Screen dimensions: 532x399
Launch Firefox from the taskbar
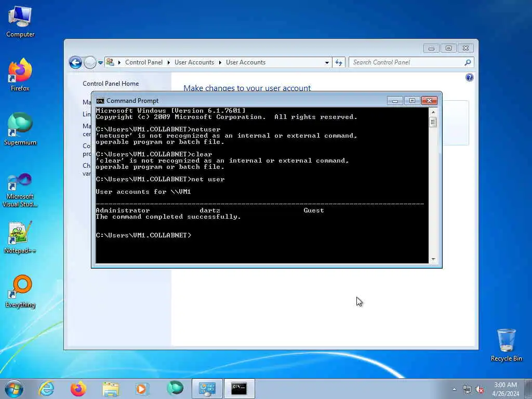[x=78, y=389]
